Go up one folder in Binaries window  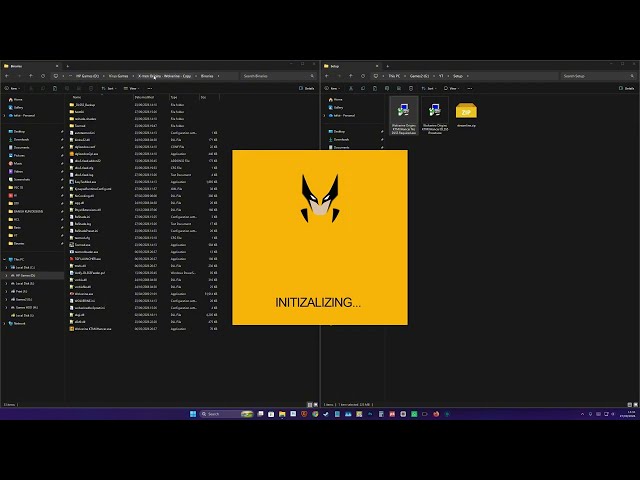31,76
